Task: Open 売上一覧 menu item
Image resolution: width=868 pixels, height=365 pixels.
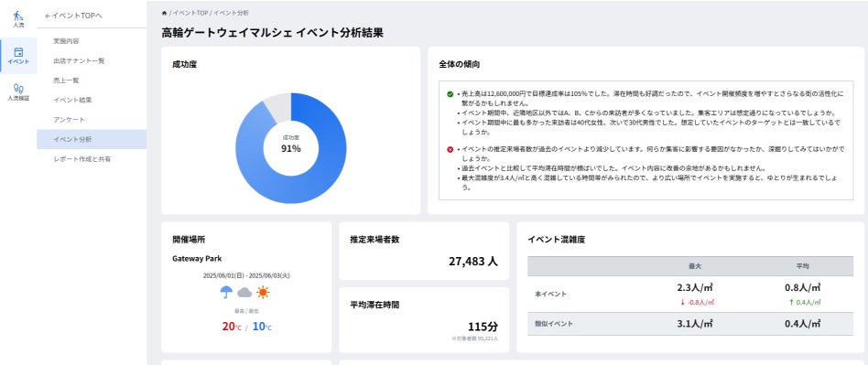Action: pos(92,81)
